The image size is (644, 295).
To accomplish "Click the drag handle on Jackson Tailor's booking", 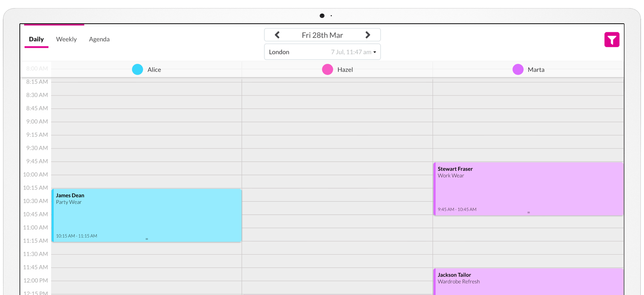I will [528, 293].
